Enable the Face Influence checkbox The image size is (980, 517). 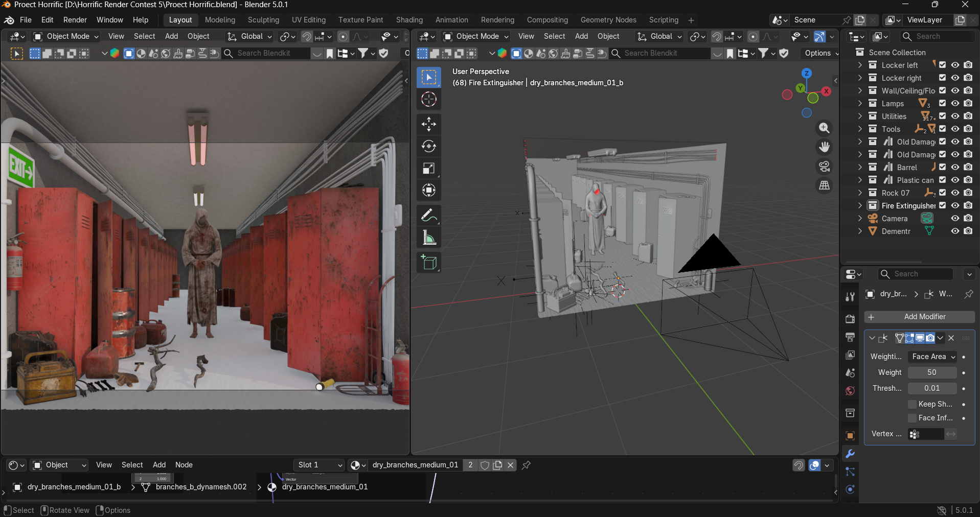912,418
